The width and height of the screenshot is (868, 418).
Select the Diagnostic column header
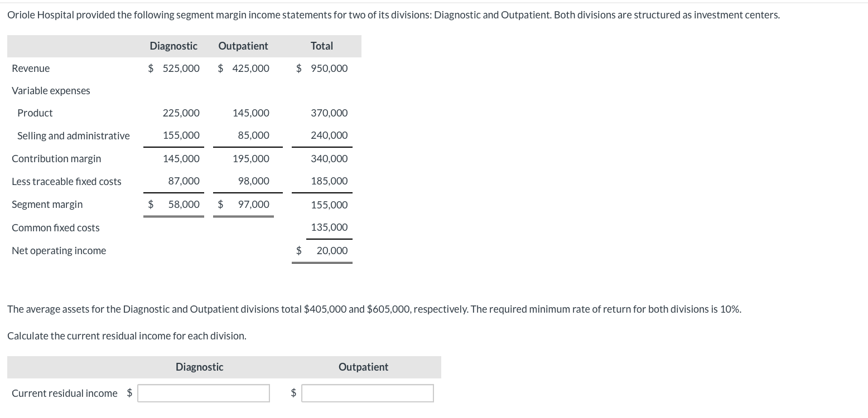[x=173, y=46]
